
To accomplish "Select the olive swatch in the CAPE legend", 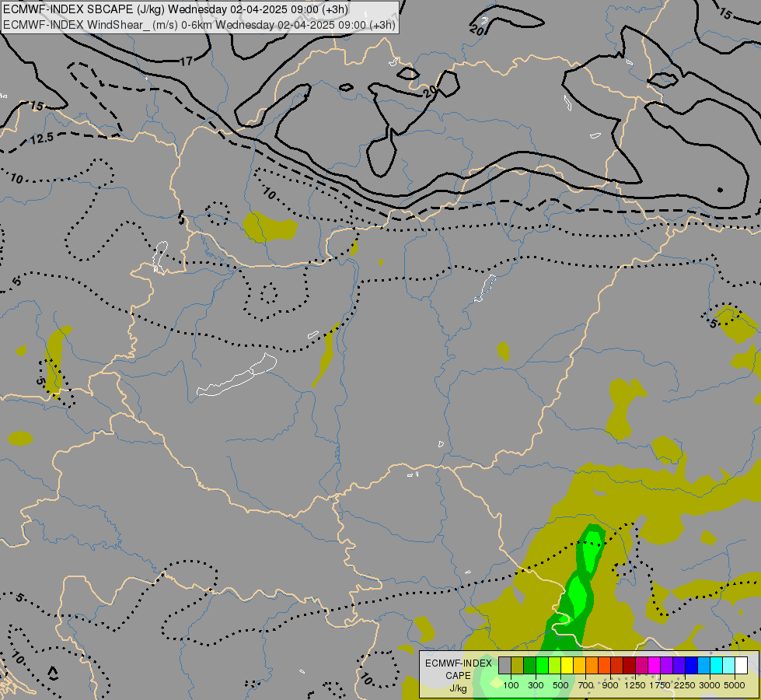I will coord(518,665).
